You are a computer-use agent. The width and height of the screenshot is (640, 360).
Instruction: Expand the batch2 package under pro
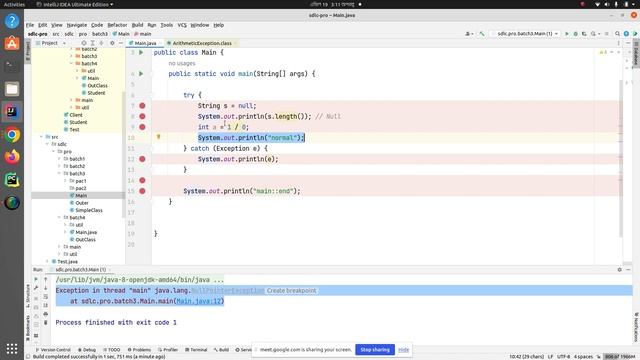[59, 166]
